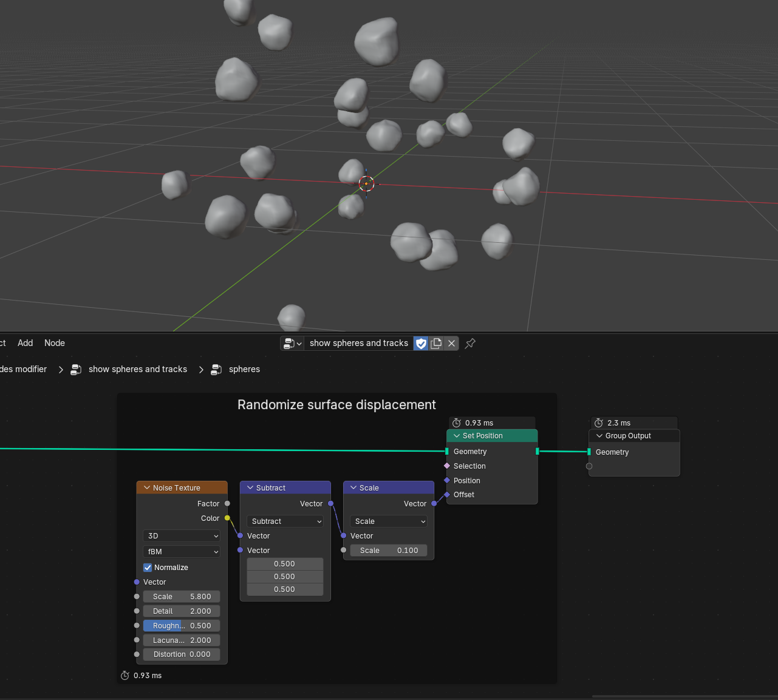Viewport: 778px width, 700px height.
Task: Click the duplicate node group icon
Action: (436, 344)
